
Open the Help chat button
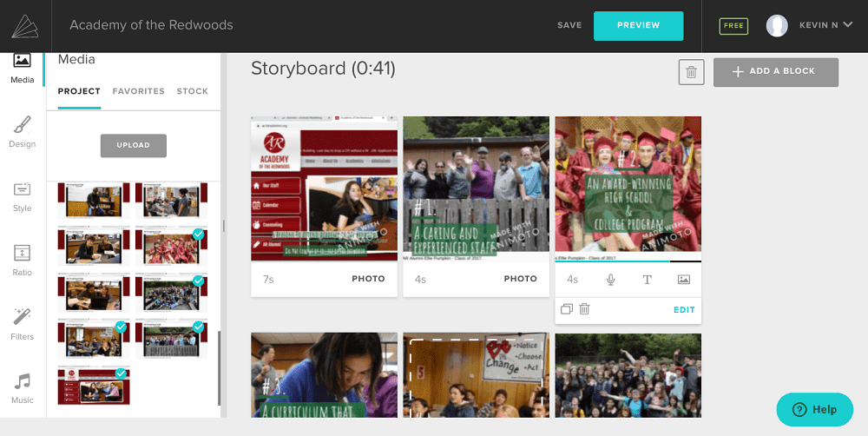coord(814,409)
